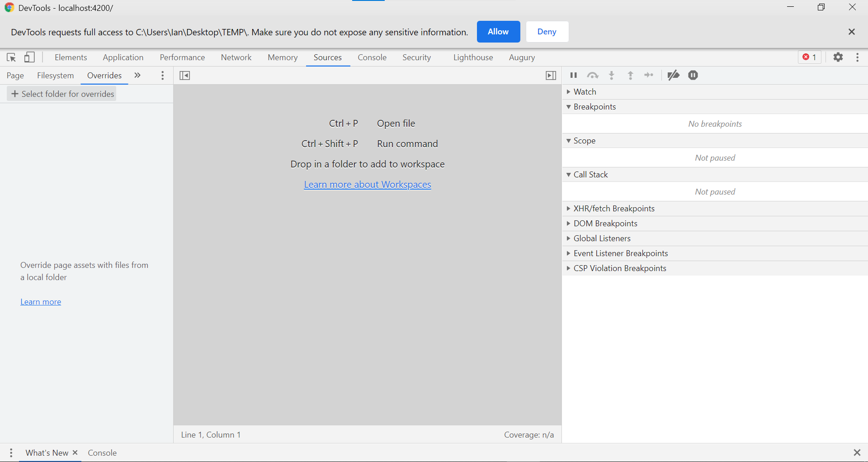Allow DevTools folder access

[498, 32]
